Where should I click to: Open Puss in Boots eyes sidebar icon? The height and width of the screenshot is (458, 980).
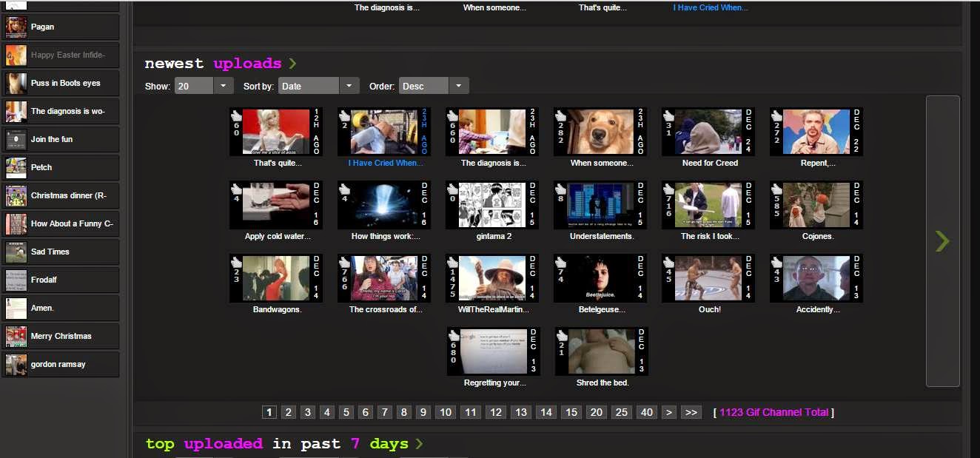pos(16,83)
